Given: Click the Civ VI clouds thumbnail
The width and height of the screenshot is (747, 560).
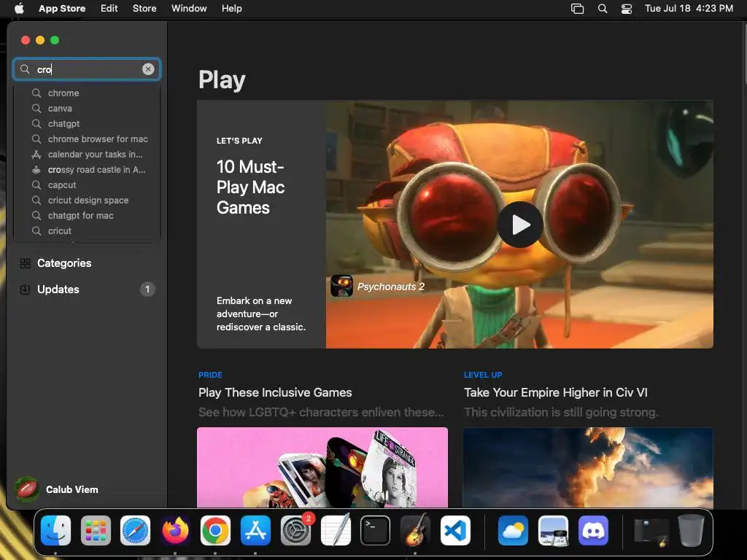Looking at the screenshot, I should pos(588,467).
